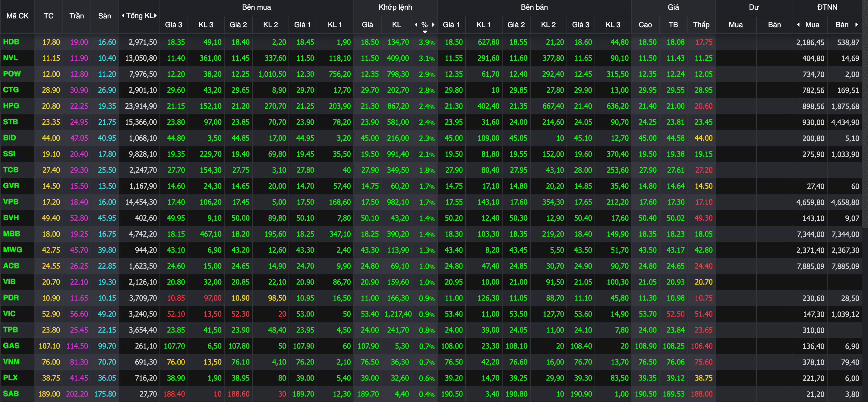Viewport: 868px width, 402px height.
Task: Open VIB stock details
Action: click(9, 282)
